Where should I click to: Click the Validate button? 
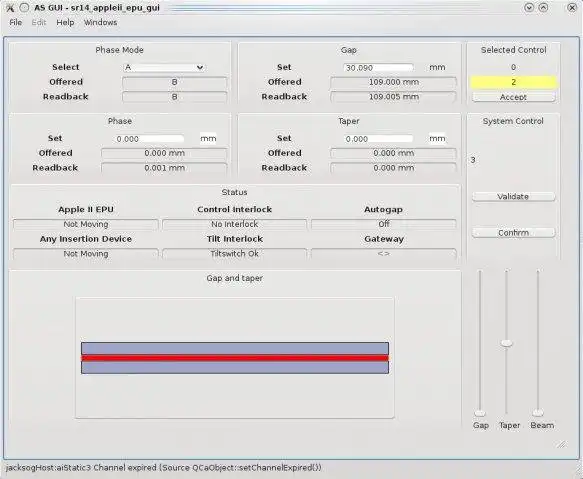513,196
